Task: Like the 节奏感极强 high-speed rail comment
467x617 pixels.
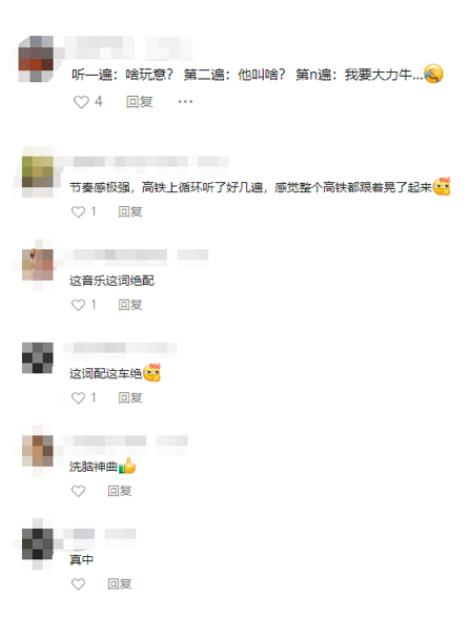Action: (x=78, y=212)
